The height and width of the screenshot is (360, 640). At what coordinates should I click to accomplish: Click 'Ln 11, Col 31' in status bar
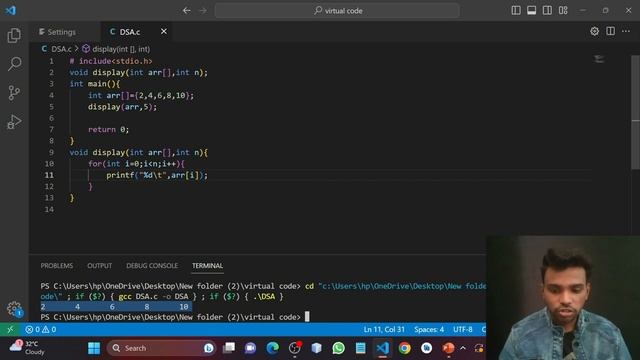click(384, 329)
